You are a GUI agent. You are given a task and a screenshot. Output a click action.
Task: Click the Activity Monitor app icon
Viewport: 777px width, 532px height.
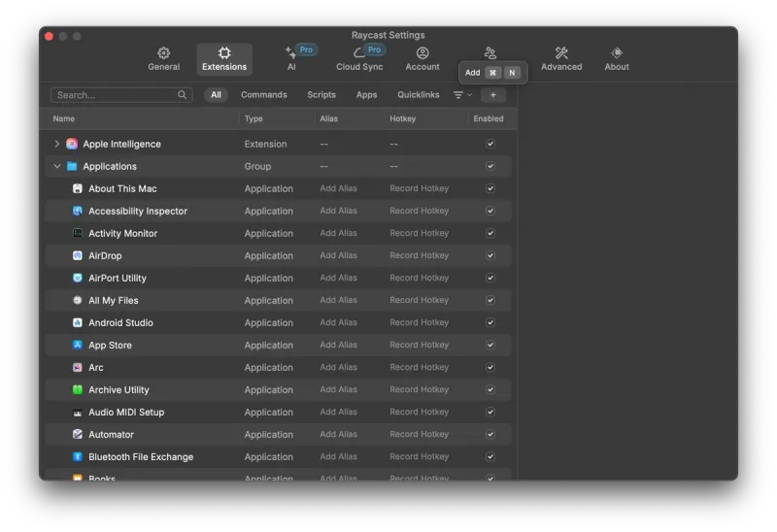78,233
